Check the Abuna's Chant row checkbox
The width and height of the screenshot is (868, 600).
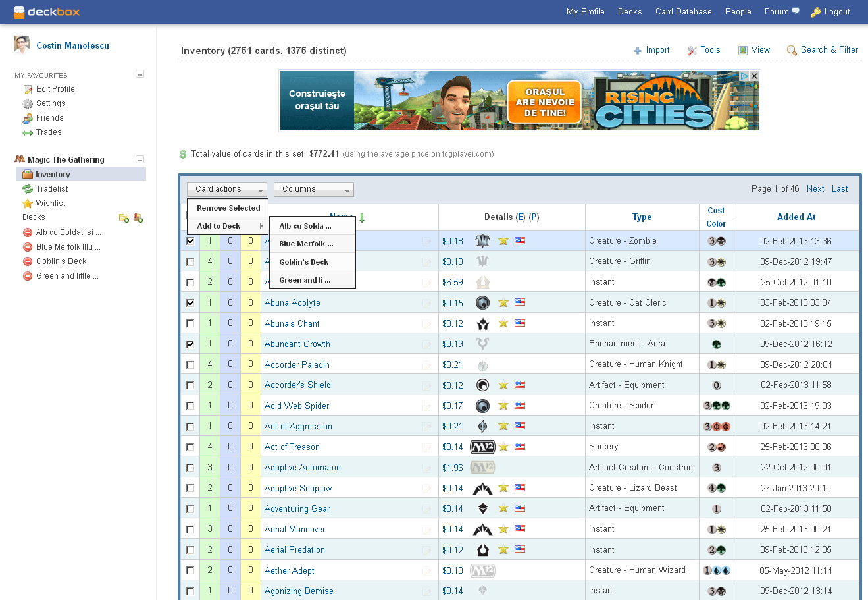[x=190, y=323]
